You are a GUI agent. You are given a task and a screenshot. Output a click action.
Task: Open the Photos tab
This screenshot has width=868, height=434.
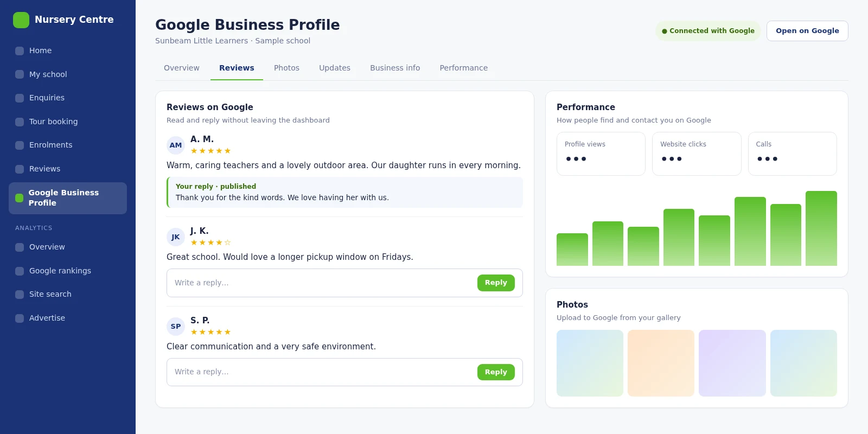[286, 68]
